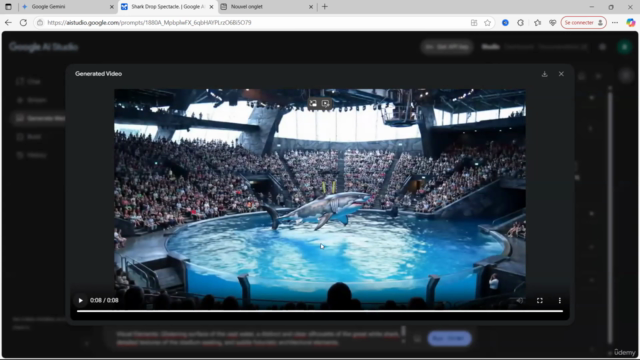Open the video player's three-dot options menu
Image resolution: width=640 pixels, height=360 pixels.
(x=560, y=300)
